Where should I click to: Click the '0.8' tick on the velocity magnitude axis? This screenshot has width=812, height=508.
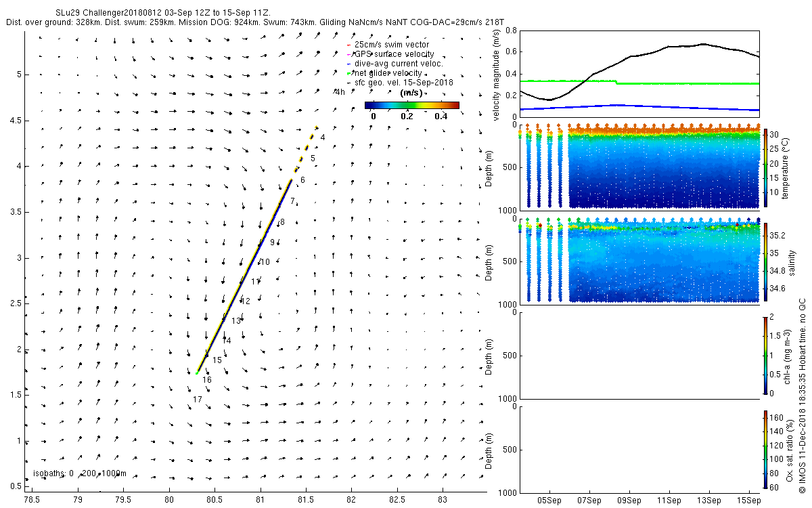click(511, 30)
